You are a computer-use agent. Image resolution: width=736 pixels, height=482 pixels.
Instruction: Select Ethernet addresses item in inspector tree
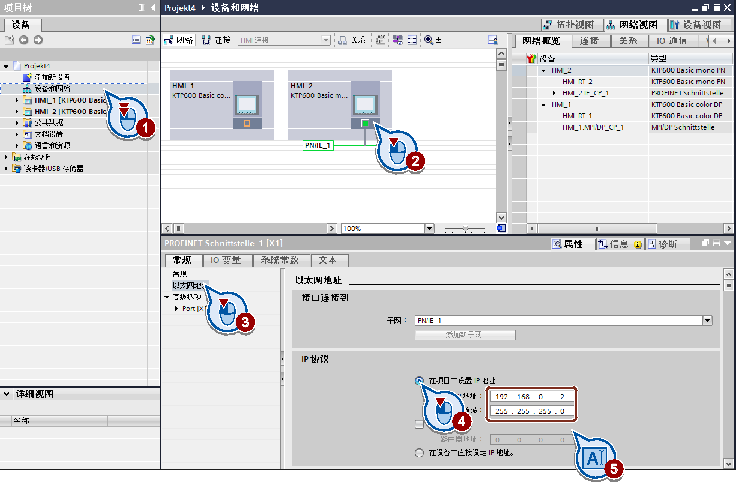coord(188,285)
